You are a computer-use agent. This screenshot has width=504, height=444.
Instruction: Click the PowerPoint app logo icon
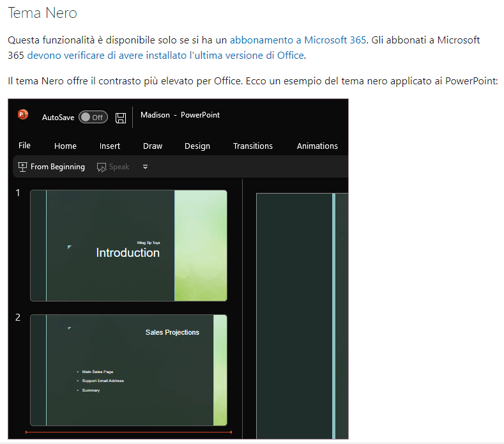click(23, 114)
